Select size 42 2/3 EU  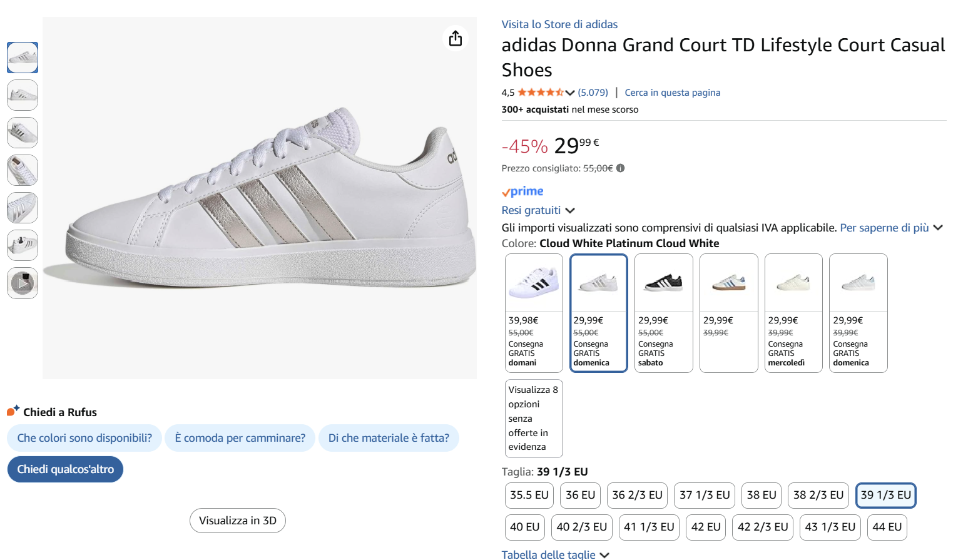point(762,527)
